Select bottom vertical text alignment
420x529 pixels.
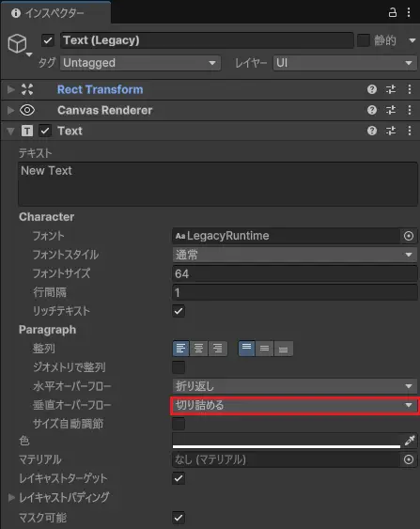point(284,349)
